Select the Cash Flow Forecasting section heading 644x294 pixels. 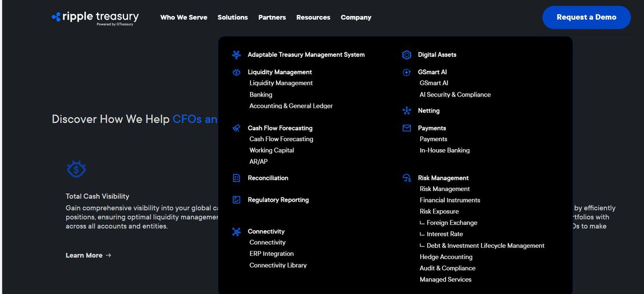coord(280,128)
